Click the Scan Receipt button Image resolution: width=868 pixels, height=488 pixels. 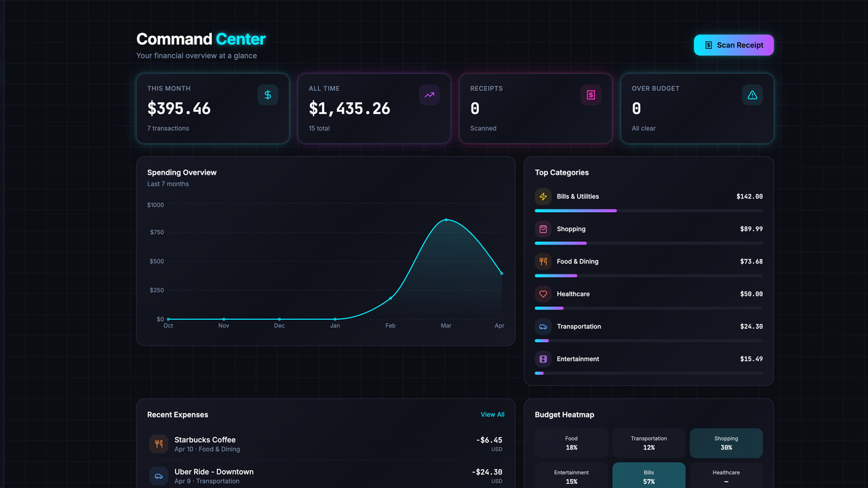click(x=734, y=45)
